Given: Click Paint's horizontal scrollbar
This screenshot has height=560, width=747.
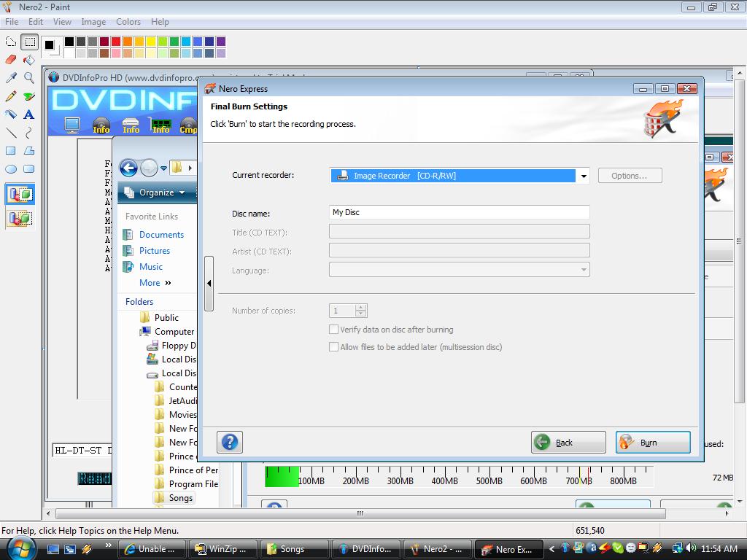Looking at the screenshot, I should 360,514.
